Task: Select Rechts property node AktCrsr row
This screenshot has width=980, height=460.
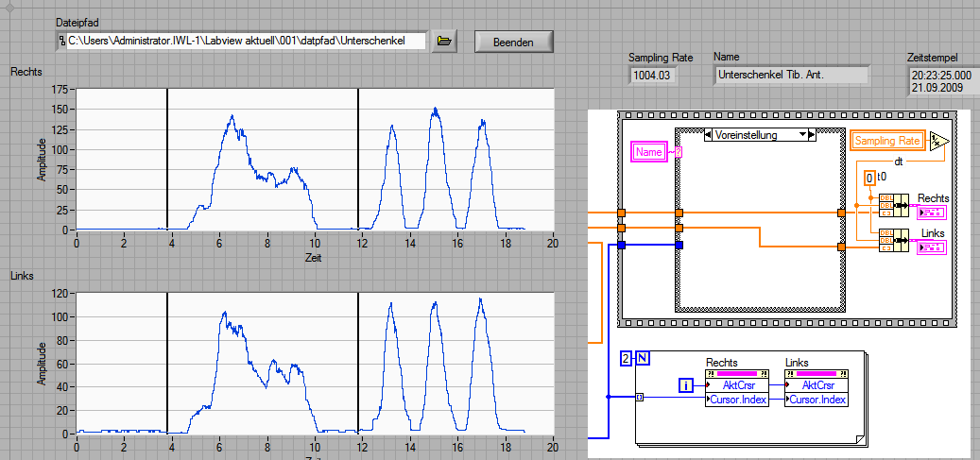Action: pyautogui.click(x=736, y=385)
